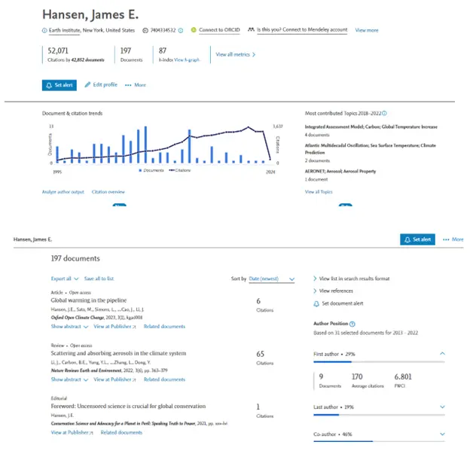Click the bell Set document alert icon
This screenshot has width=476, height=457.
pos(316,303)
